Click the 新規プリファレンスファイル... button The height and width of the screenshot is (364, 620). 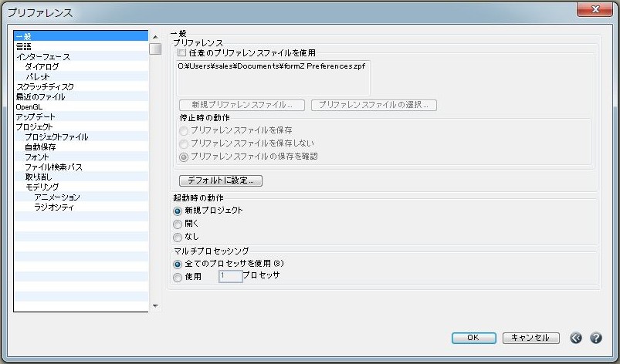pos(242,105)
